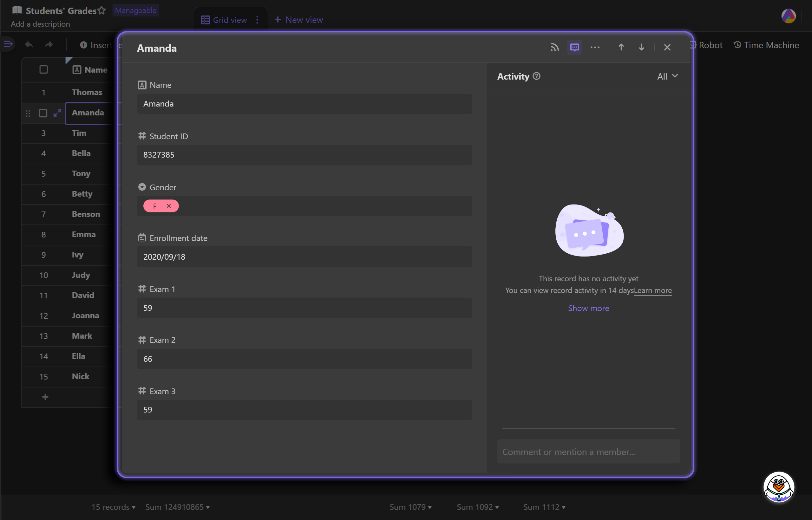Toggle the view list sidebar icon

coord(8,44)
